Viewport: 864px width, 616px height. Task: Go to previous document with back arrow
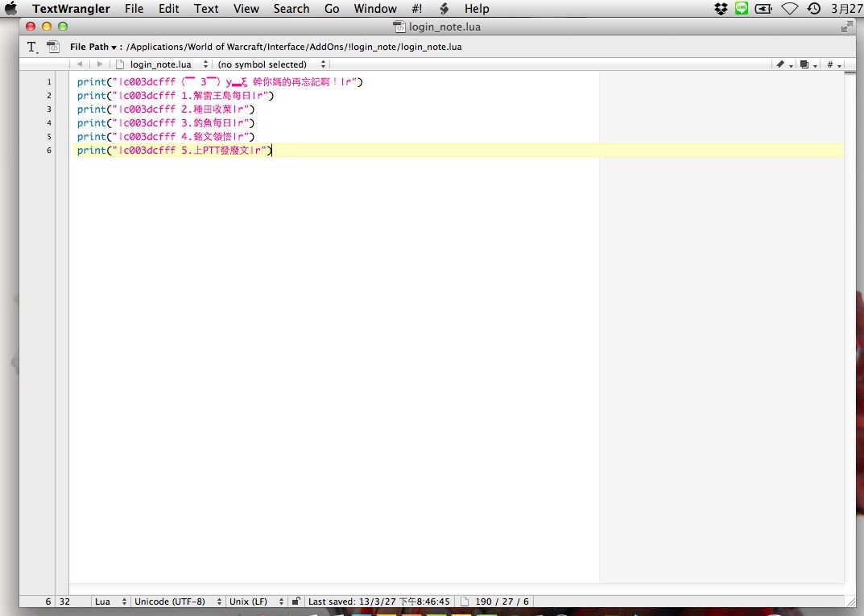point(80,64)
